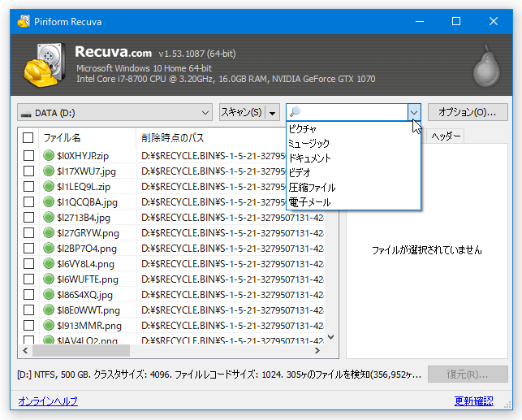Select ビデオ from filter list
522x420 pixels.
(353, 173)
